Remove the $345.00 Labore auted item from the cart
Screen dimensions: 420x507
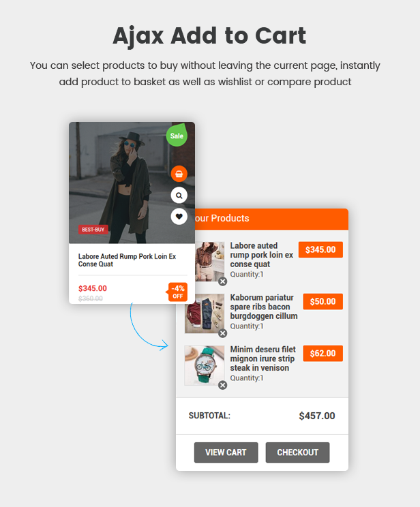click(223, 281)
